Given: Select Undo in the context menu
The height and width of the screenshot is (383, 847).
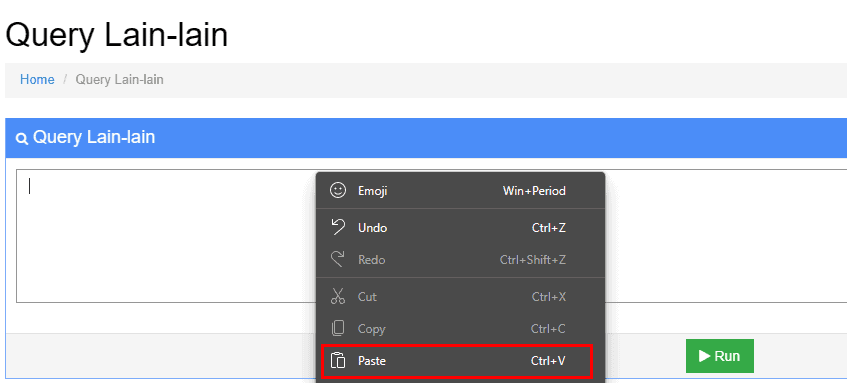Looking at the screenshot, I should [460, 228].
